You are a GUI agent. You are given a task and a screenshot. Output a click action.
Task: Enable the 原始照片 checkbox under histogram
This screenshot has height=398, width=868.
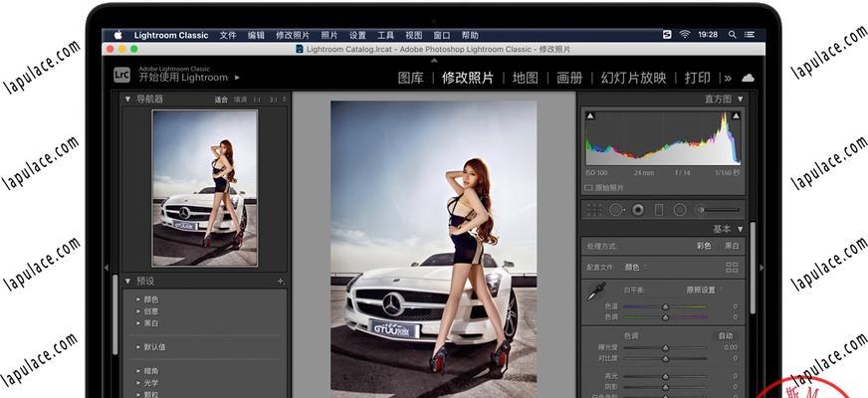pos(588,188)
